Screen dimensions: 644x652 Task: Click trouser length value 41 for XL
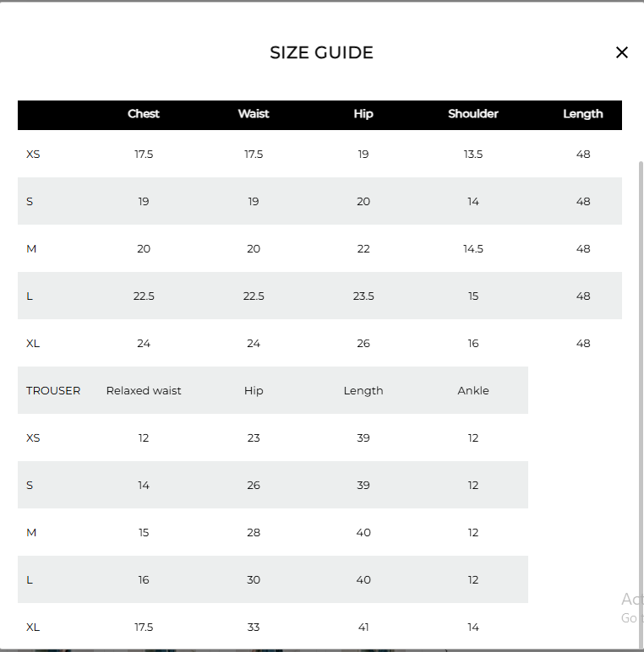363,628
